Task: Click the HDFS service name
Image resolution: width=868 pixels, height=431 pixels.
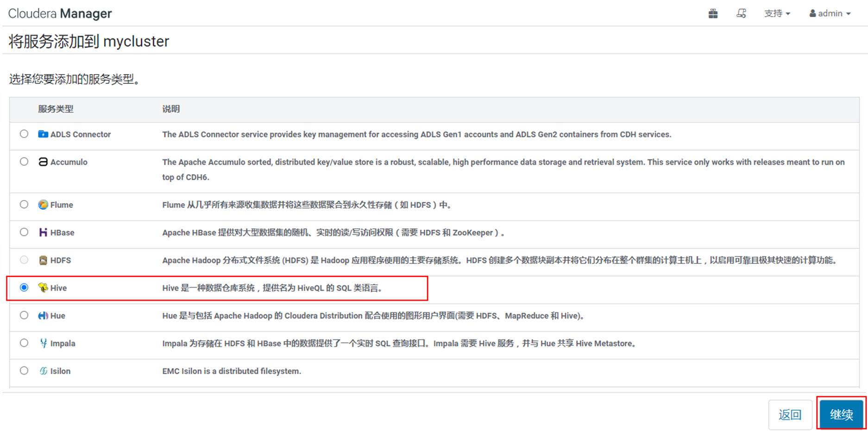Action: pyautogui.click(x=61, y=260)
